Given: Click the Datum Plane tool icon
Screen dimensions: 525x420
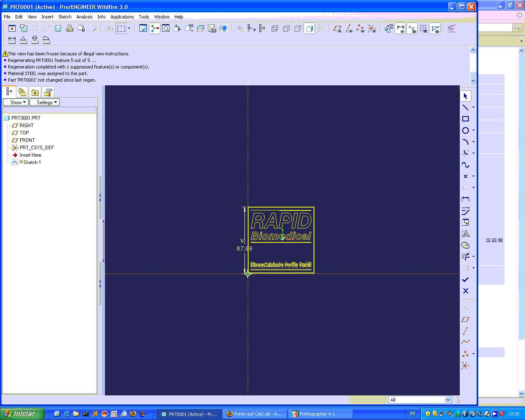Looking at the screenshot, I should point(466,320).
